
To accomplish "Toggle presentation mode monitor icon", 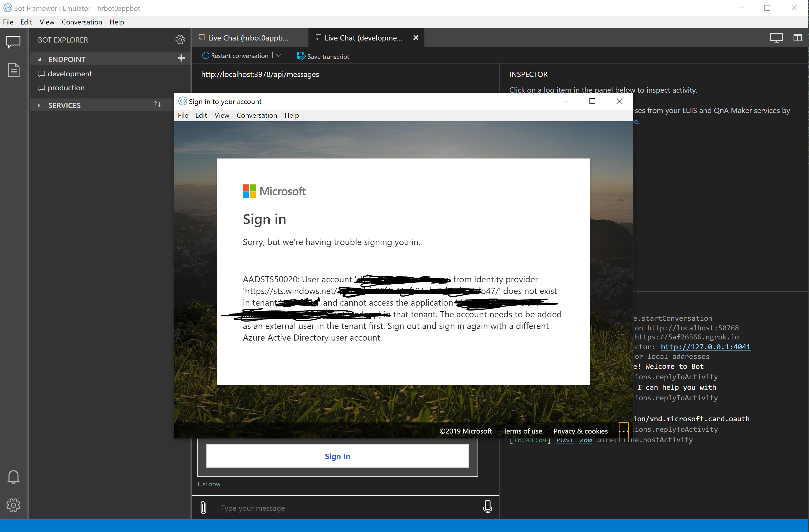I will [x=776, y=38].
